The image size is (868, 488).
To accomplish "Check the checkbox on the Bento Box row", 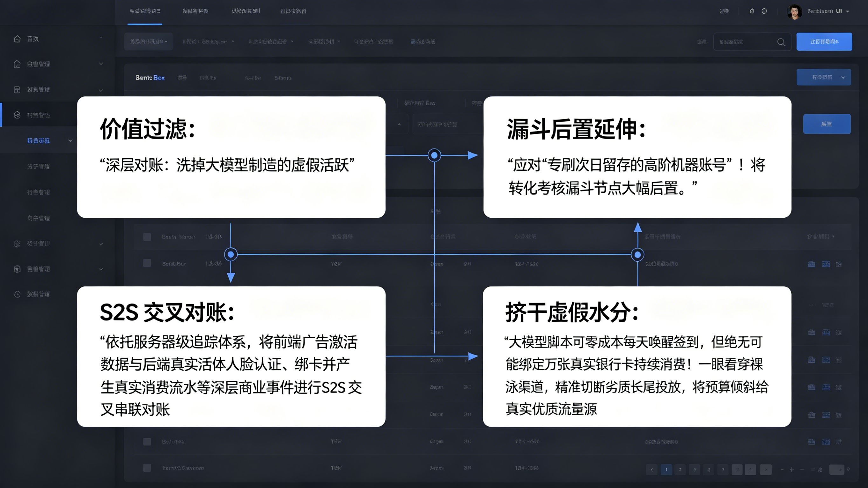I will (147, 264).
